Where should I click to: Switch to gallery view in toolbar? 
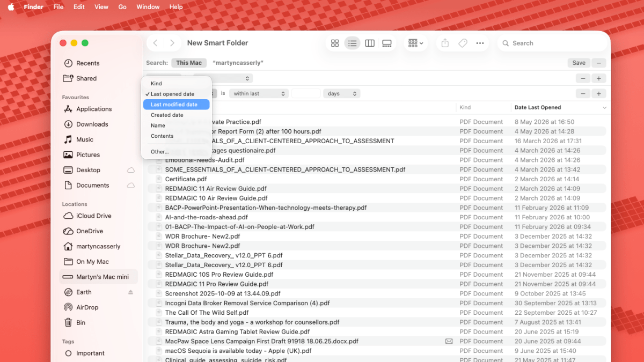point(387,43)
